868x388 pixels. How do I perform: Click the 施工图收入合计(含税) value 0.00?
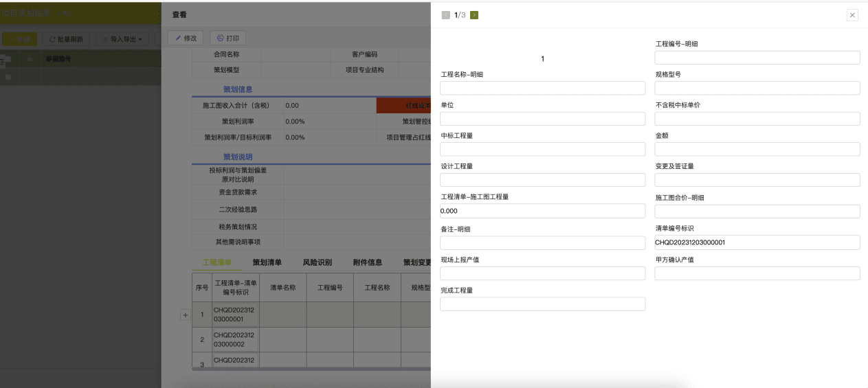tap(292, 106)
